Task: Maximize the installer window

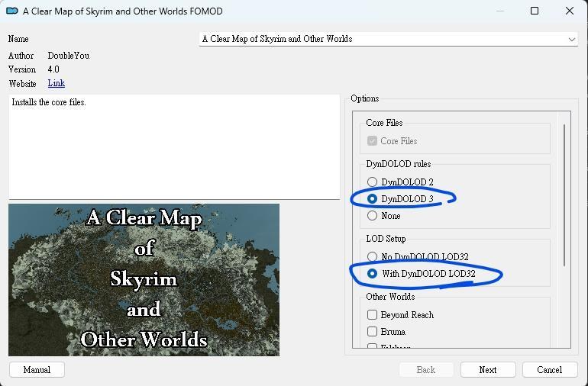Action: click(x=535, y=11)
